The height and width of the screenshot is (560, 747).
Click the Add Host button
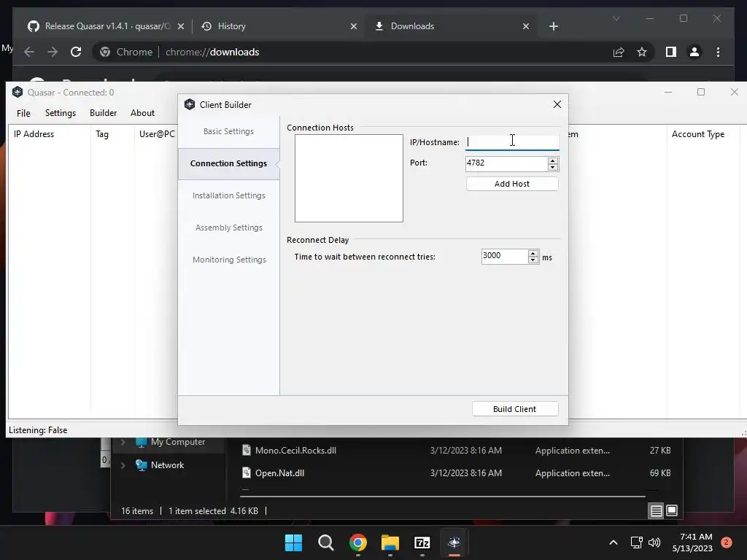coord(512,184)
